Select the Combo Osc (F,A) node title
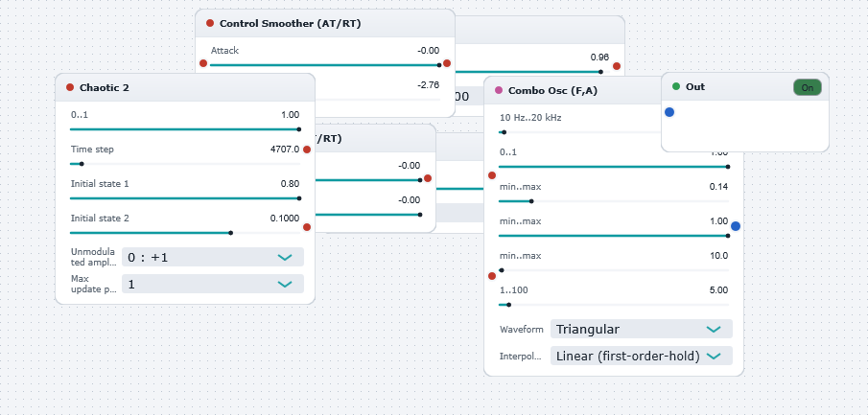Viewport: 868px width, 415px height. [552, 90]
